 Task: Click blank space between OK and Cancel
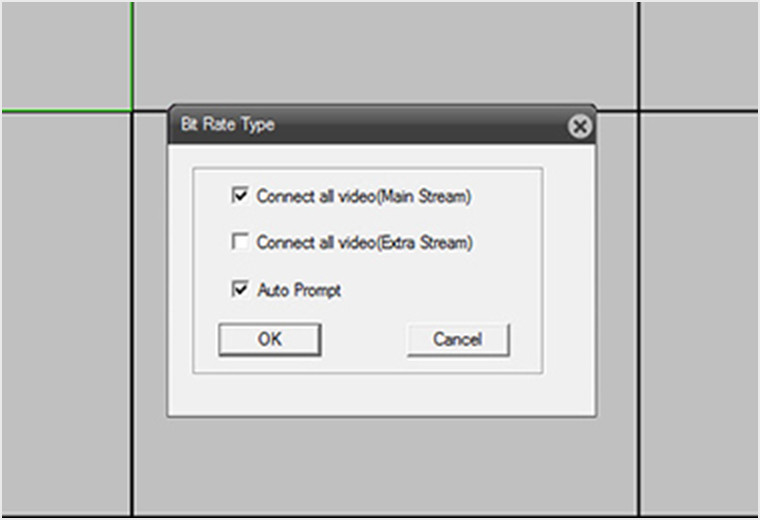coord(364,339)
